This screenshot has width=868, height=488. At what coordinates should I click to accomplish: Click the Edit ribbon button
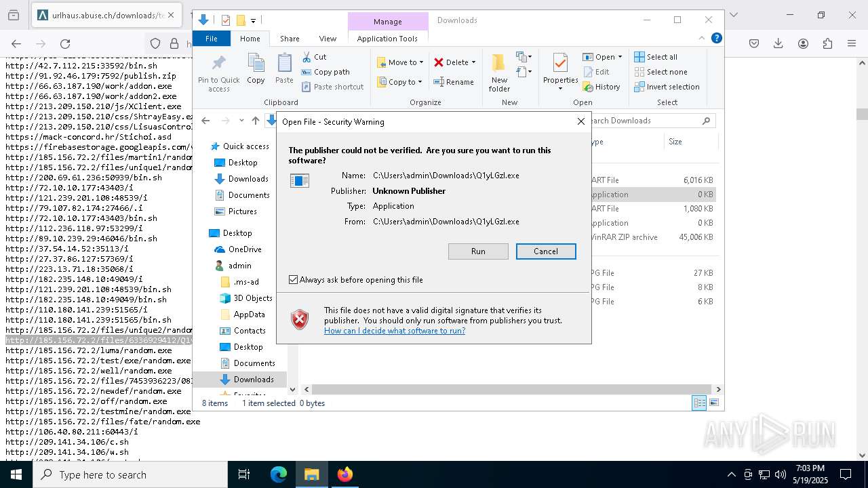[x=596, y=72]
